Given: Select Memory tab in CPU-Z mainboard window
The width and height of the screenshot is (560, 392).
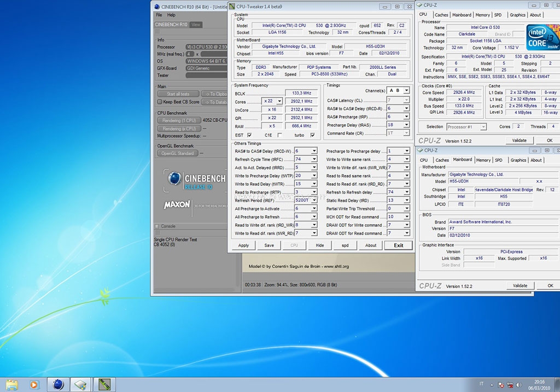Looking at the screenshot, I should (483, 160).
